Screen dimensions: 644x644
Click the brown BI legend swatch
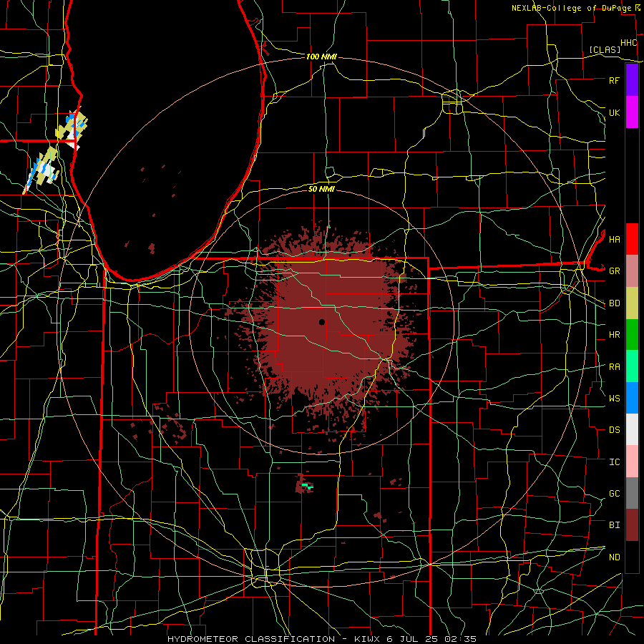click(632, 525)
